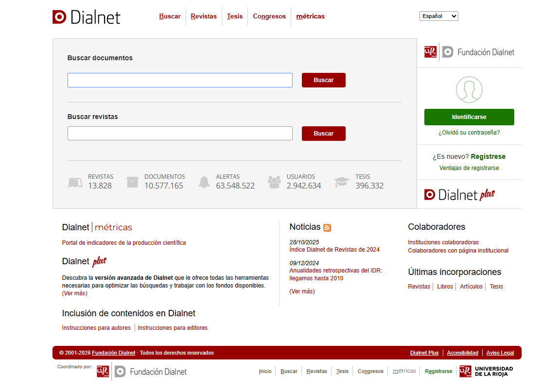Focus the Buscar revistas search field
This screenshot has width=559, height=392.
[180, 133]
